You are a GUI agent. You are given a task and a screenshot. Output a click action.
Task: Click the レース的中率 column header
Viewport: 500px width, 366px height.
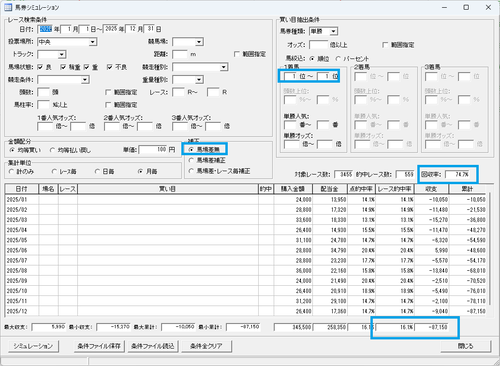point(395,189)
